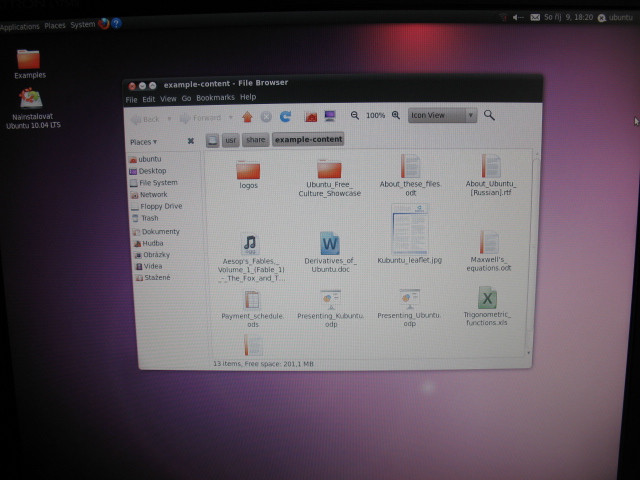The image size is (640, 480).
Task: Open the Places panel menu
Action: (x=55, y=26)
